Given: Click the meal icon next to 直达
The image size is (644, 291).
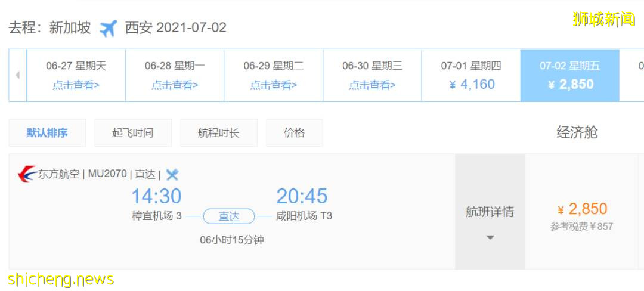Looking at the screenshot, I should pyautogui.click(x=172, y=175).
